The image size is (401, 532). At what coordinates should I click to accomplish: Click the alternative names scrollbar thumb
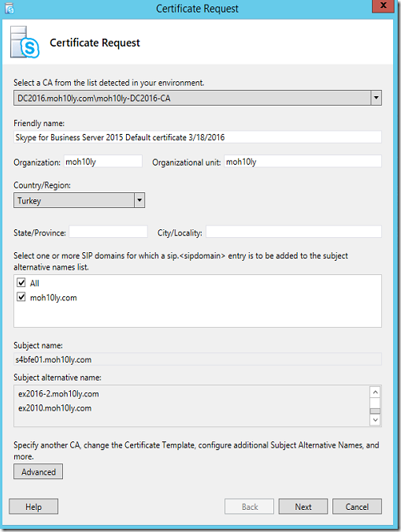pos(375,411)
